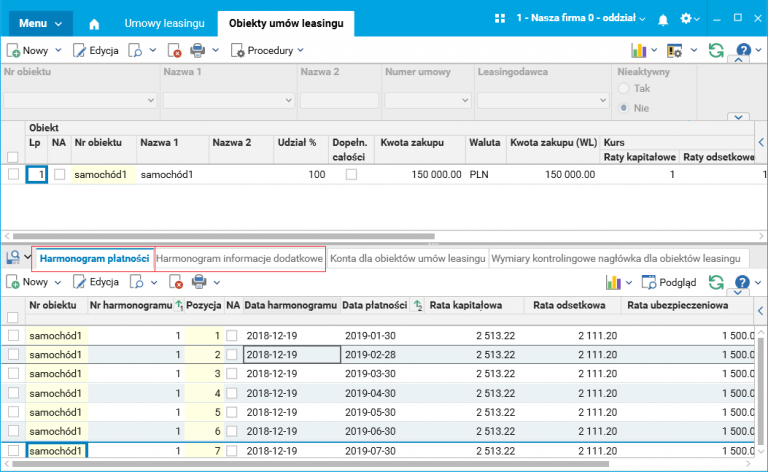Click Nowy in the schedule toolbar
Image resolution: width=768 pixels, height=472 pixels.
(28, 282)
